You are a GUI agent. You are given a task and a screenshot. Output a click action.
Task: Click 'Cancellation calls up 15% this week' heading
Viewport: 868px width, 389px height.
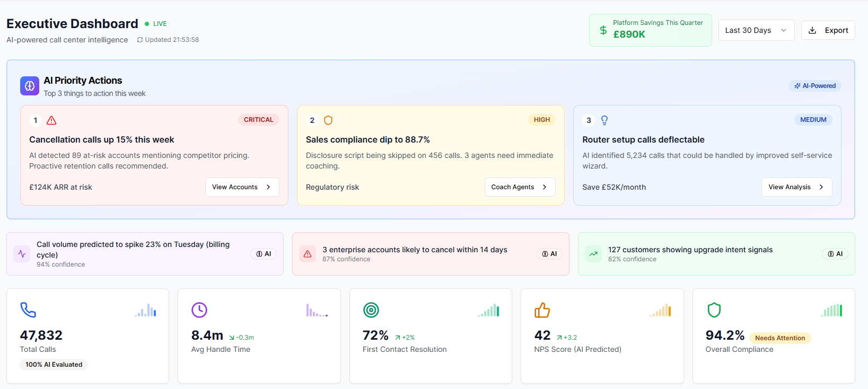pyautogui.click(x=102, y=140)
